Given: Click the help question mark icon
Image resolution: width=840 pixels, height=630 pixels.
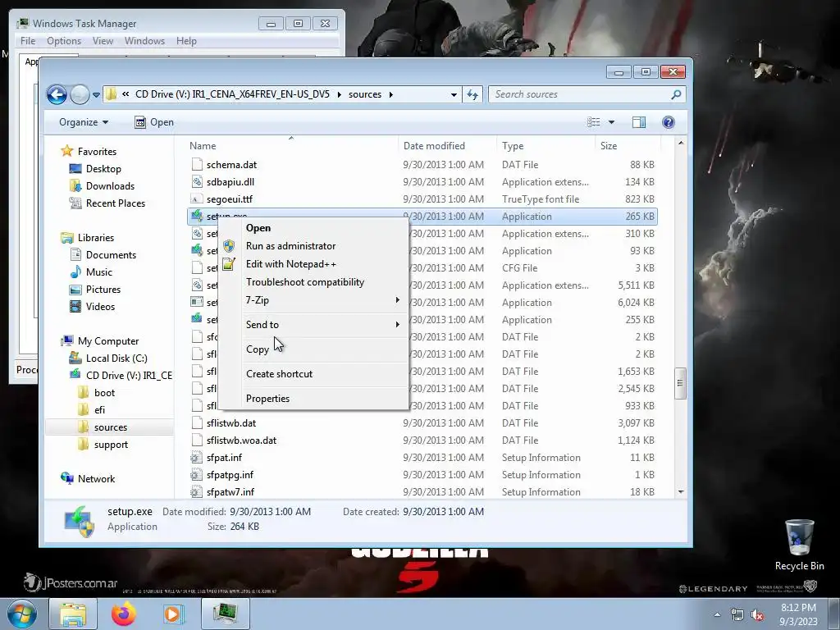Looking at the screenshot, I should point(668,122).
